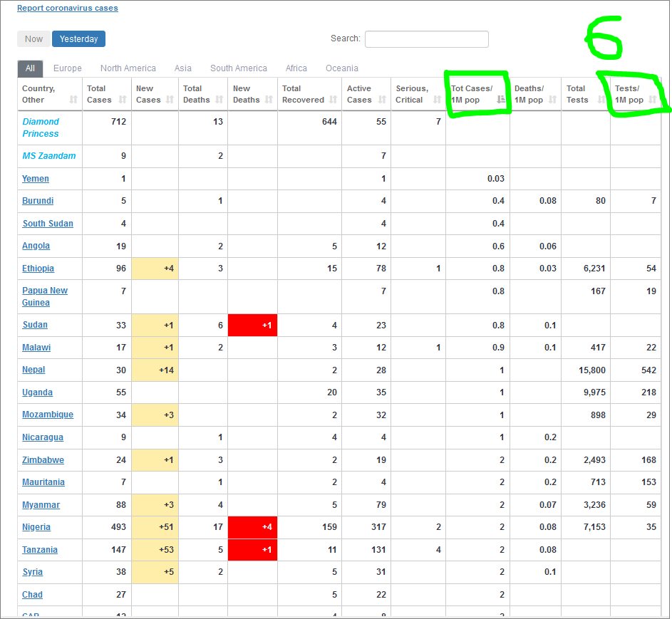672x619 pixels.
Task: Sort table by New Cases column
Action: [x=171, y=100]
